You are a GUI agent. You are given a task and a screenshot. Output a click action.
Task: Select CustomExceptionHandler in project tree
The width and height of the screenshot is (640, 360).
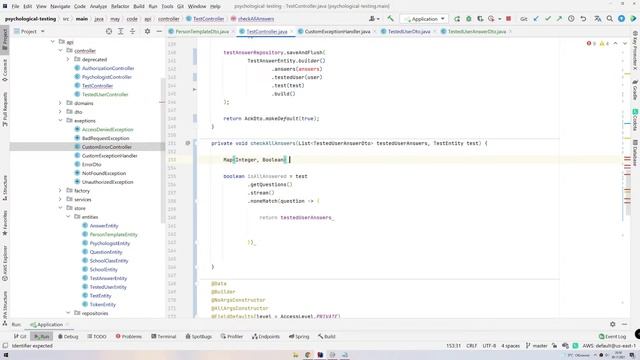109,156
